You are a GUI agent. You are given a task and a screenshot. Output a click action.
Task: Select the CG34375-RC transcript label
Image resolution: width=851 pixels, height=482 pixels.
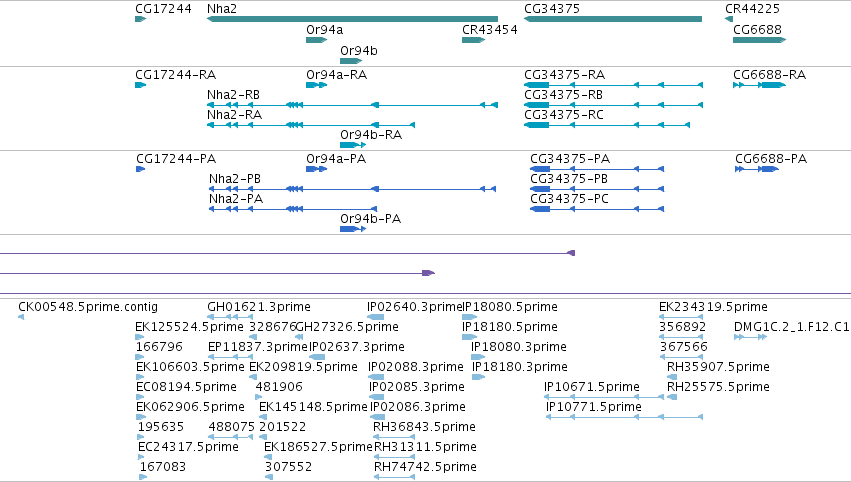[564, 115]
